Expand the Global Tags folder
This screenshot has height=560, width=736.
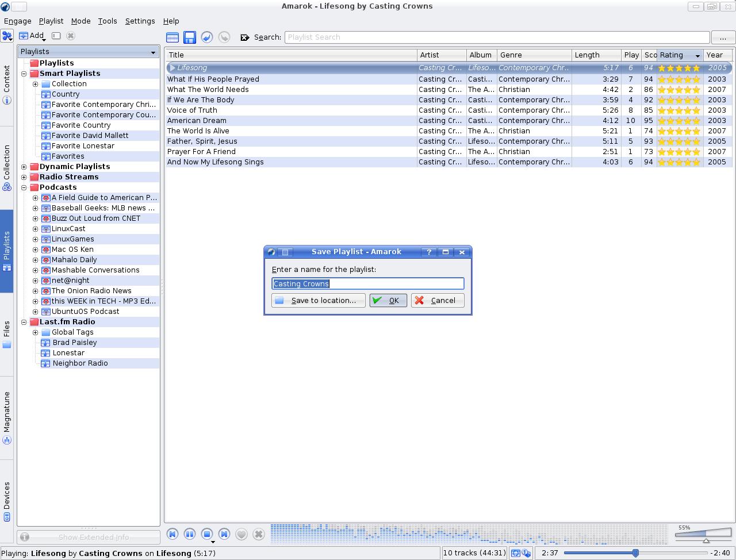35,332
